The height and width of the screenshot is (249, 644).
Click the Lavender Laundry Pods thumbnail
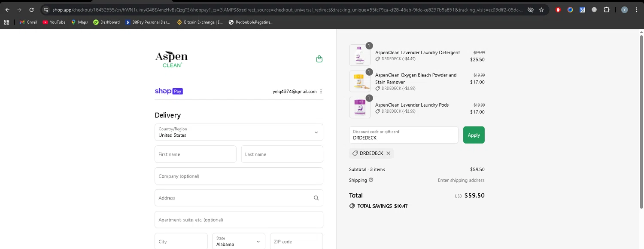[360, 108]
